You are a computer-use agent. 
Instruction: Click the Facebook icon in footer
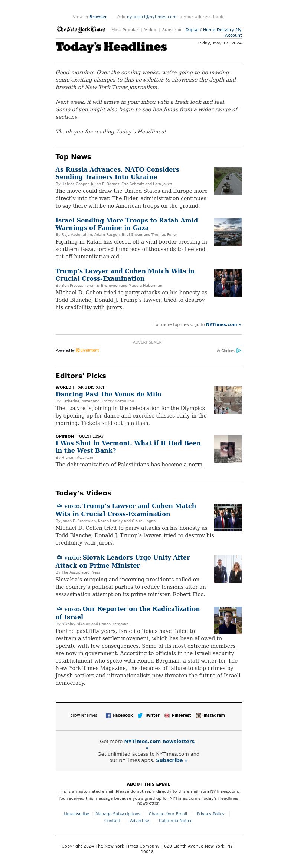pyautogui.click(x=108, y=716)
